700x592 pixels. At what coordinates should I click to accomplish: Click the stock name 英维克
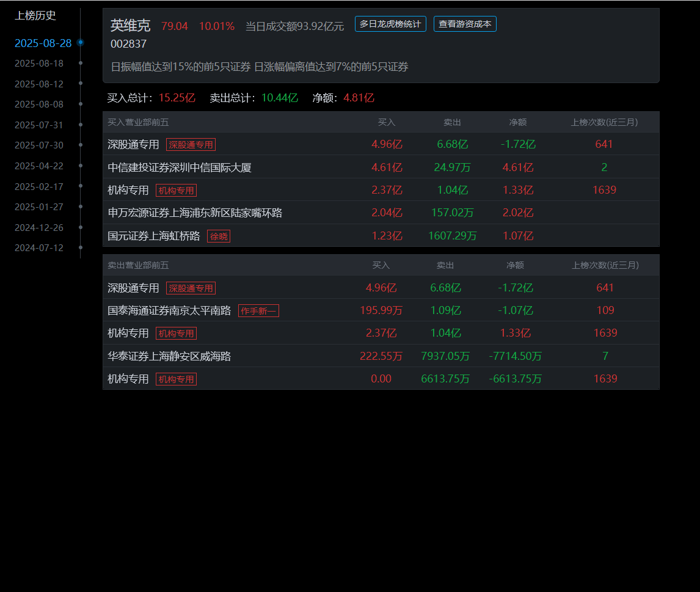tap(130, 26)
